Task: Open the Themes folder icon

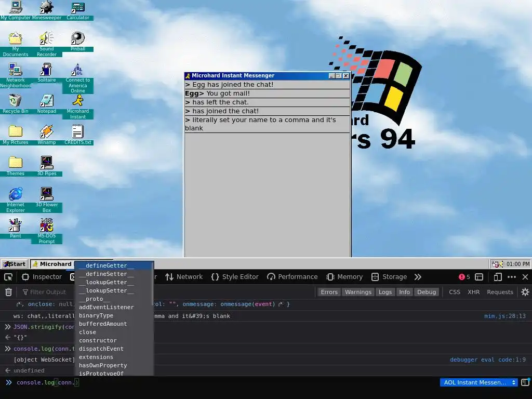Action: tap(16, 166)
